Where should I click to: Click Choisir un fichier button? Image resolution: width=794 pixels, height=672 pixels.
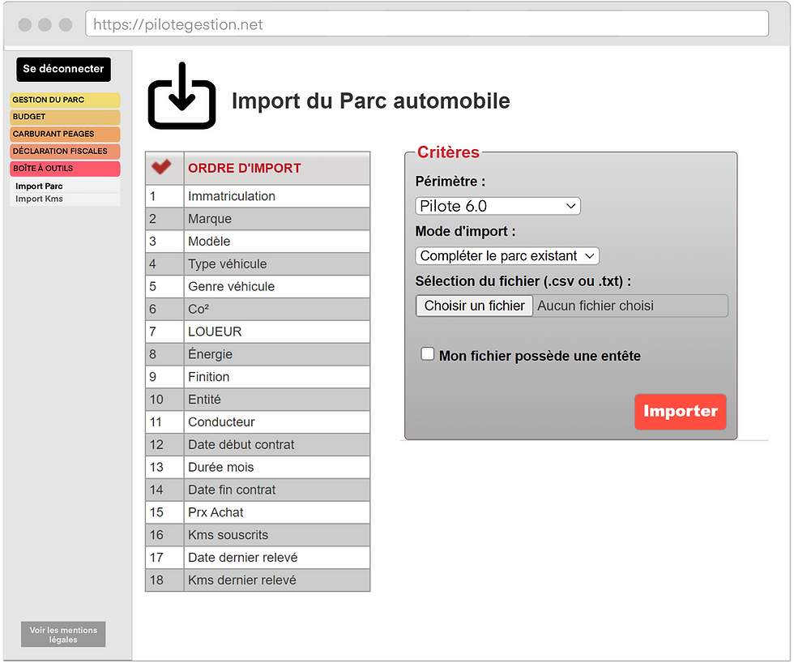coord(475,306)
